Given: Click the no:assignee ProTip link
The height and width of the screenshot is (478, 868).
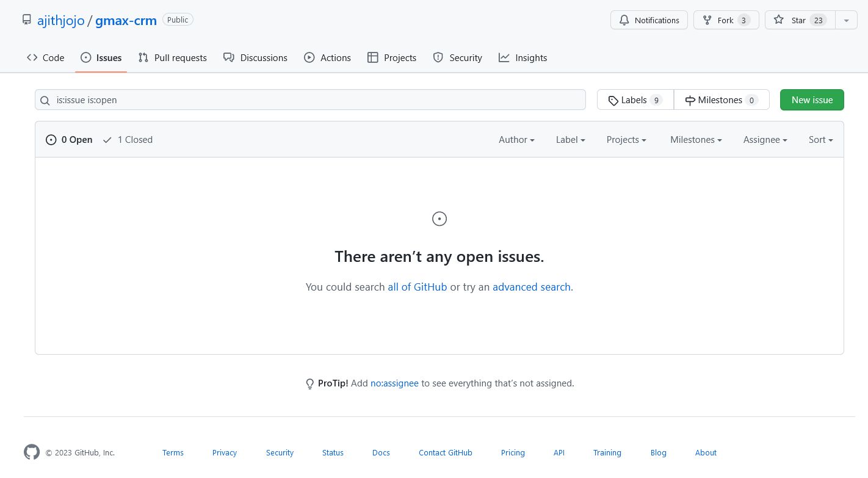Looking at the screenshot, I should click(x=394, y=383).
